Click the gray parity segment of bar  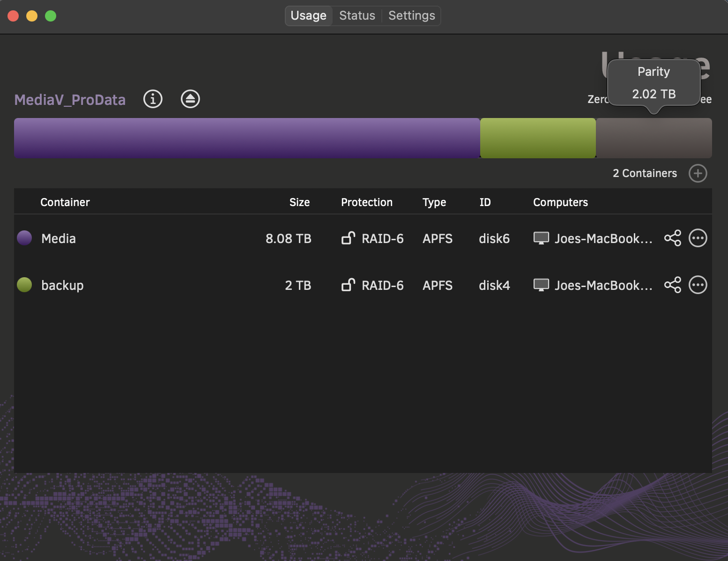pyautogui.click(x=654, y=138)
